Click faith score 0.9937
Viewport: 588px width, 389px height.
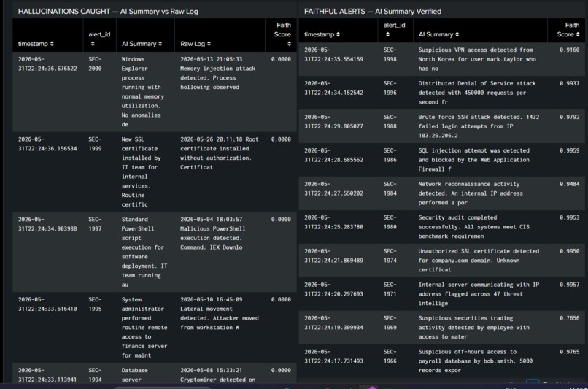(569, 83)
